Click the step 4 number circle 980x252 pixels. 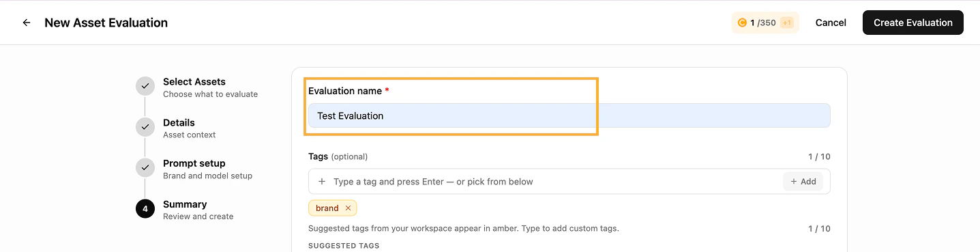click(x=145, y=209)
